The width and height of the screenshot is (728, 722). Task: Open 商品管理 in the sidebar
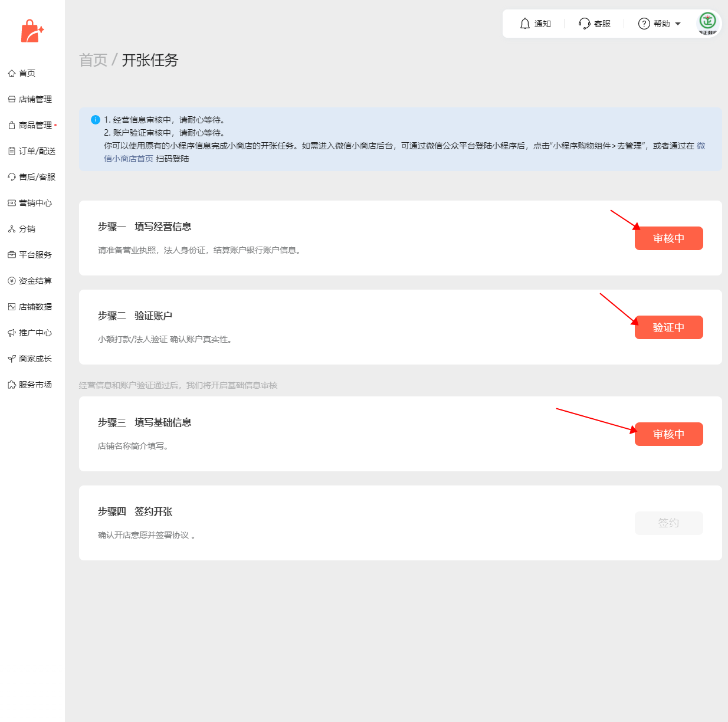point(35,125)
